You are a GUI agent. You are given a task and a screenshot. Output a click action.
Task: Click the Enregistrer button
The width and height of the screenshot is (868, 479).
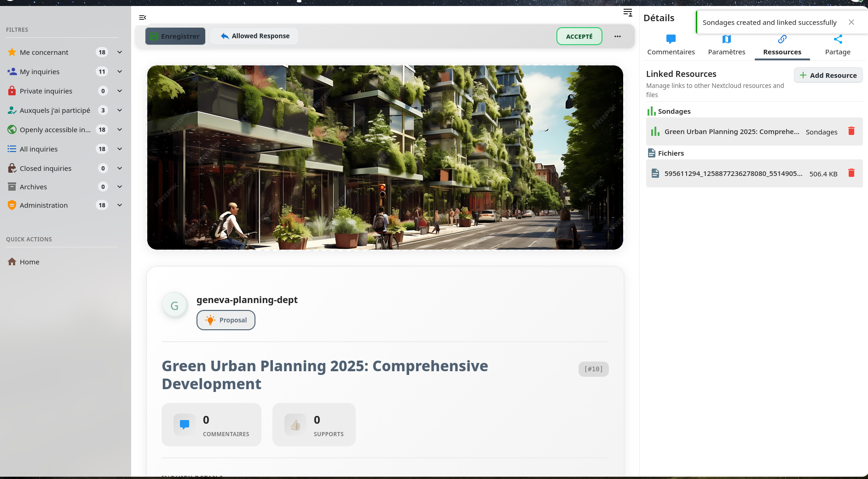click(175, 36)
